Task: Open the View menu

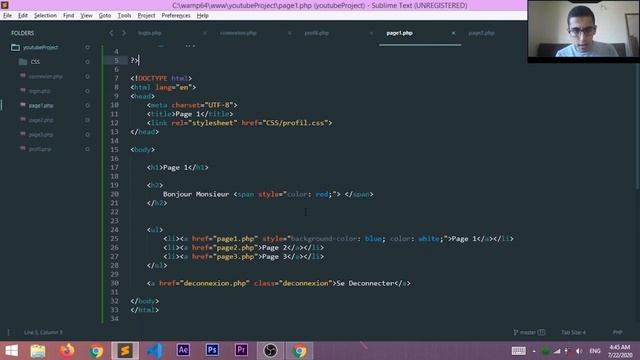Action: tap(86, 16)
